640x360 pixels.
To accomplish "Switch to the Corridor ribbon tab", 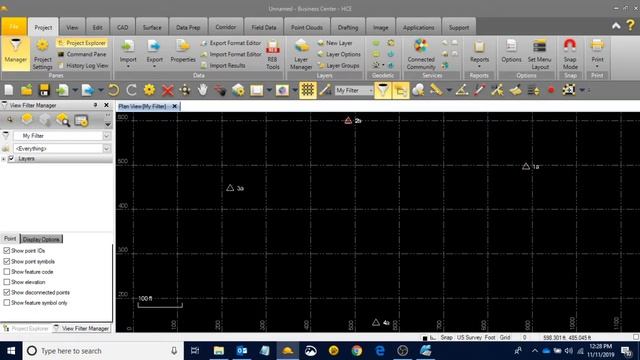I will (x=225, y=27).
